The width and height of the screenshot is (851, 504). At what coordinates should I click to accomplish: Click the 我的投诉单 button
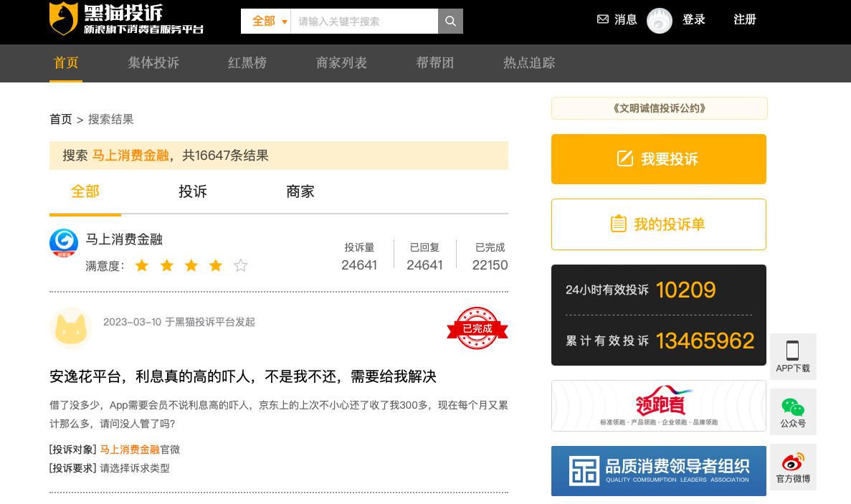658,224
